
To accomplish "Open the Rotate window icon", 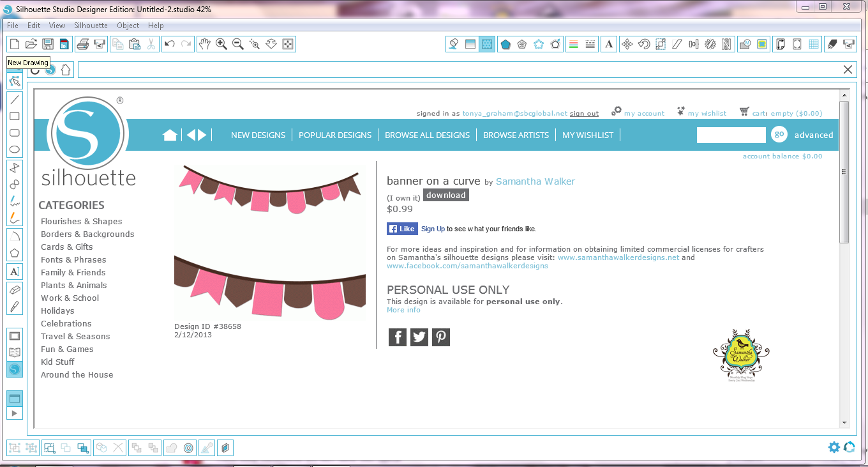I will (x=644, y=44).
